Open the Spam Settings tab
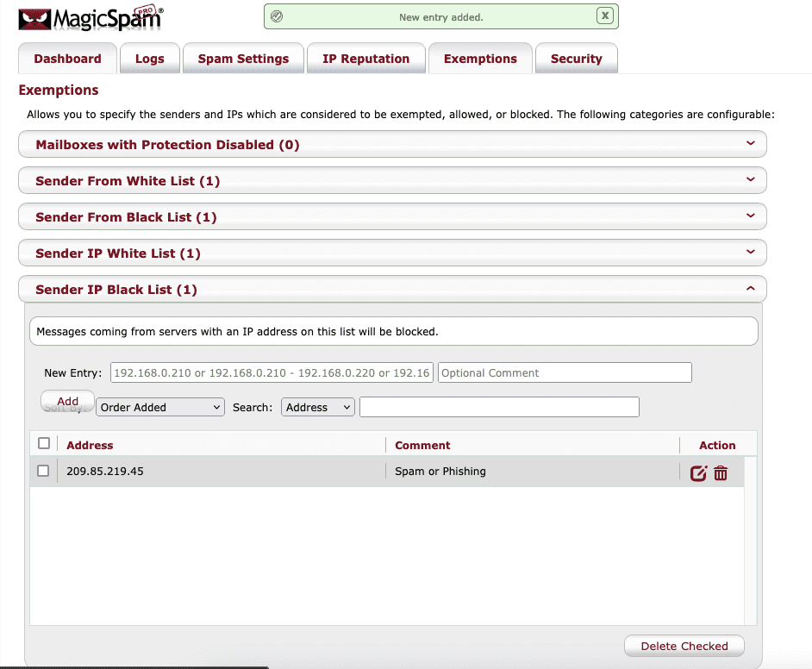Image resolution: width=812 pixels, height=669 pixels. 243,59
